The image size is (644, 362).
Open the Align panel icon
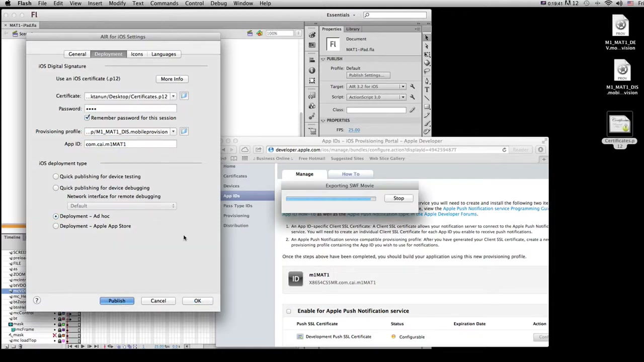[312, 60]
